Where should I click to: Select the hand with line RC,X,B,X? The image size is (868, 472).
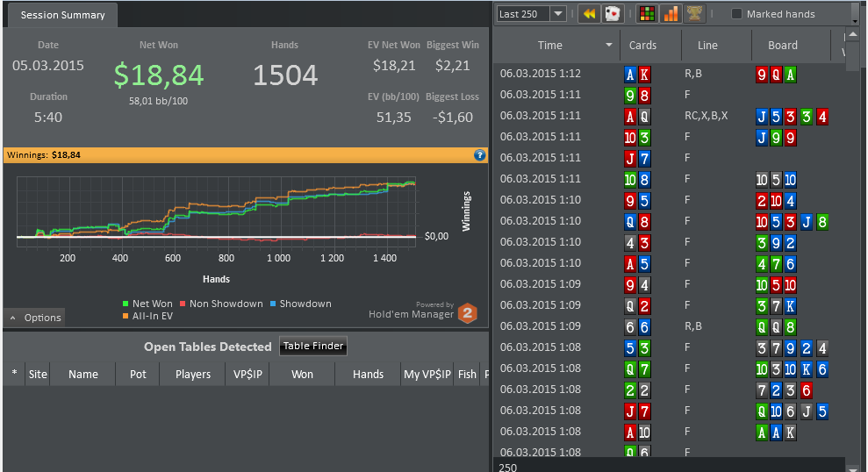coord(669,116)
